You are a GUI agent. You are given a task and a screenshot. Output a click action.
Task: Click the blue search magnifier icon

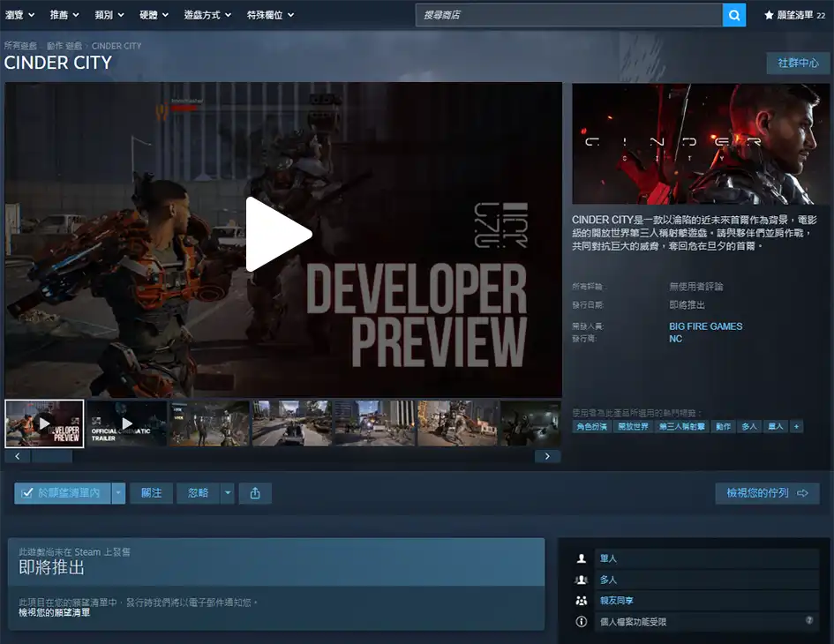734,15
